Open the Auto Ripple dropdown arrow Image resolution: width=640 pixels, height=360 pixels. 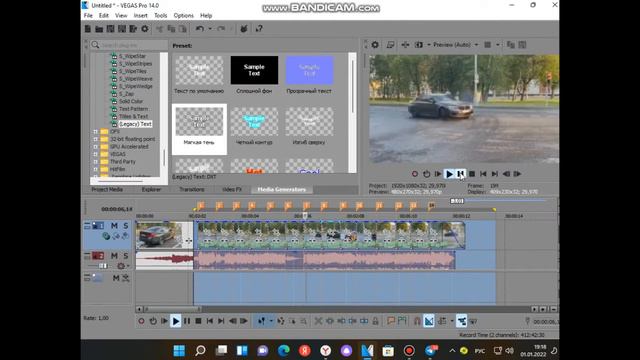[x=452, y=321]
